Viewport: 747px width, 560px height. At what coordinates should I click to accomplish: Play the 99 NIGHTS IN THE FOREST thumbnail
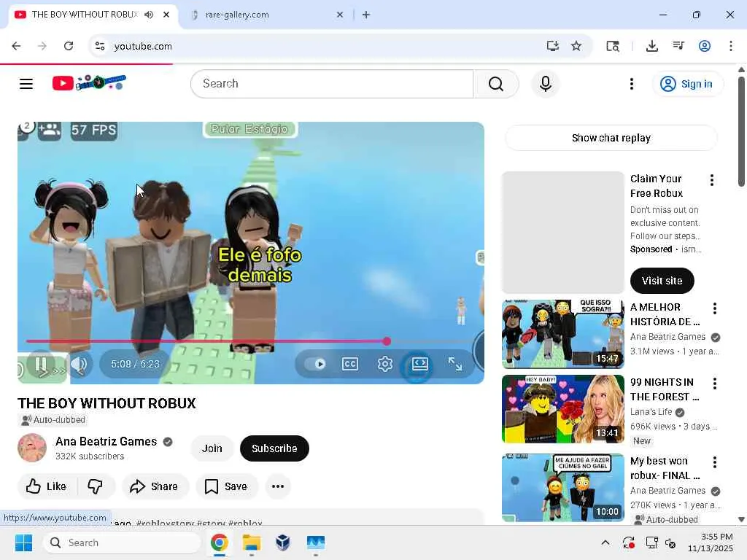coord(562,409)
